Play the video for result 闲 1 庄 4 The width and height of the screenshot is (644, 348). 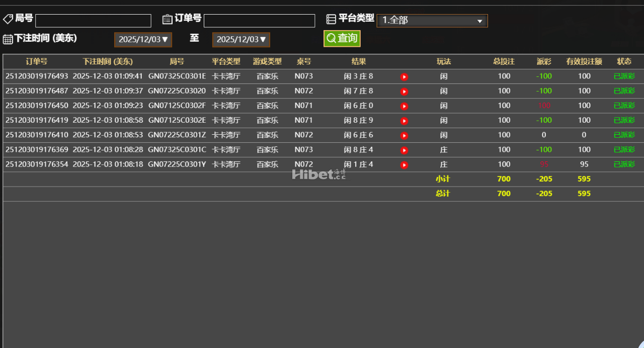404,164
